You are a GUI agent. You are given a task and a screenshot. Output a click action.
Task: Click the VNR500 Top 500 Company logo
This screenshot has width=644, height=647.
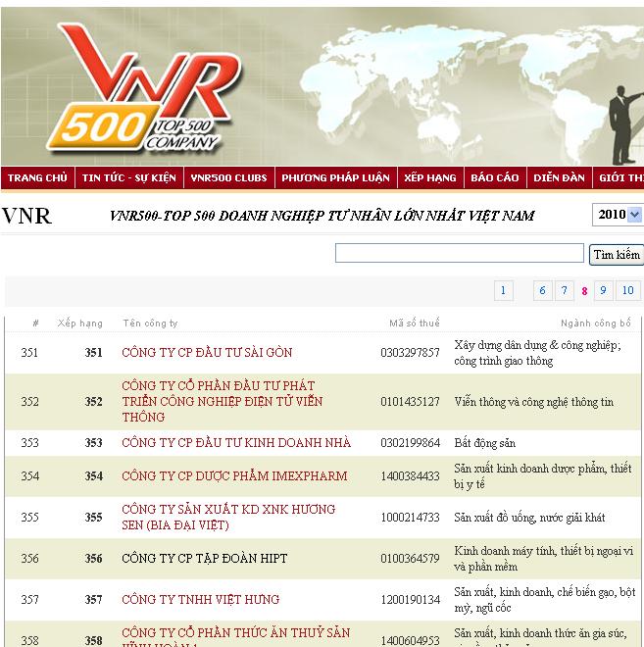tap(144, 88)
